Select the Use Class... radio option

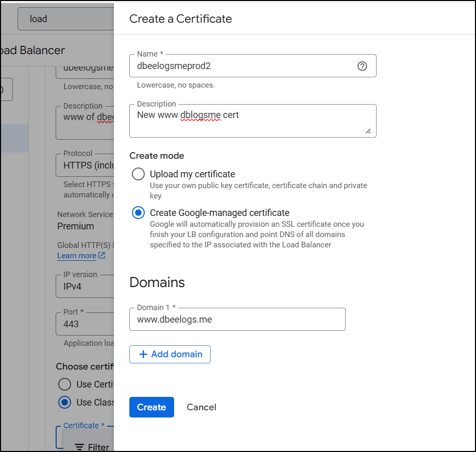[64, 403]
